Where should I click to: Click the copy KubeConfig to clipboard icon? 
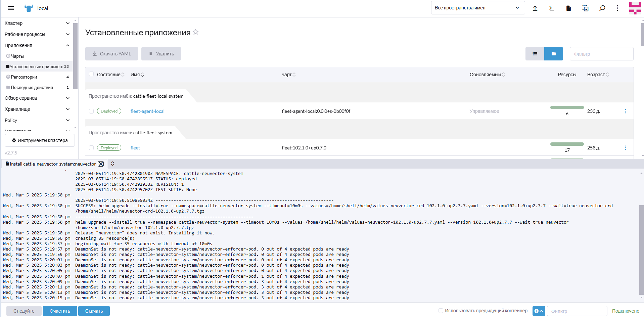[585, 8]
